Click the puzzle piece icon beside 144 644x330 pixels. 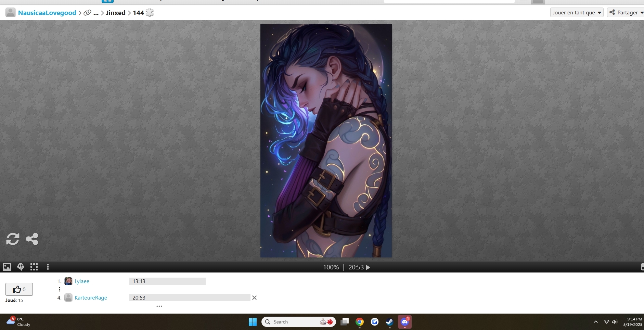(150, 13)
